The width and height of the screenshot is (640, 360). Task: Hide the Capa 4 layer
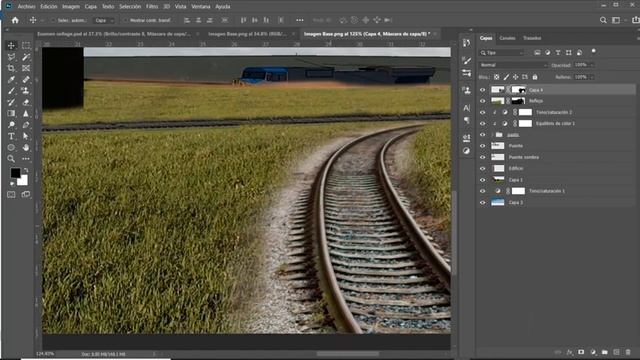482,90
